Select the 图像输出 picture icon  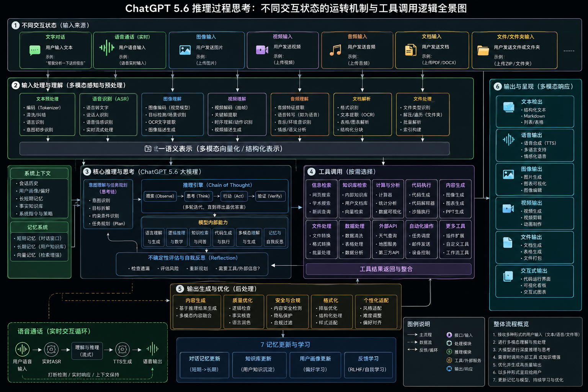[508, 175]
